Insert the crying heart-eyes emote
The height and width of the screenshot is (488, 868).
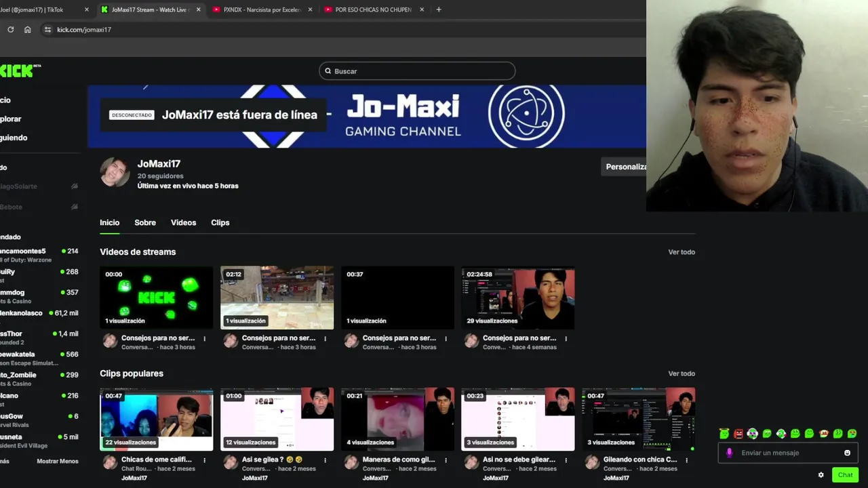coord(852,433)
